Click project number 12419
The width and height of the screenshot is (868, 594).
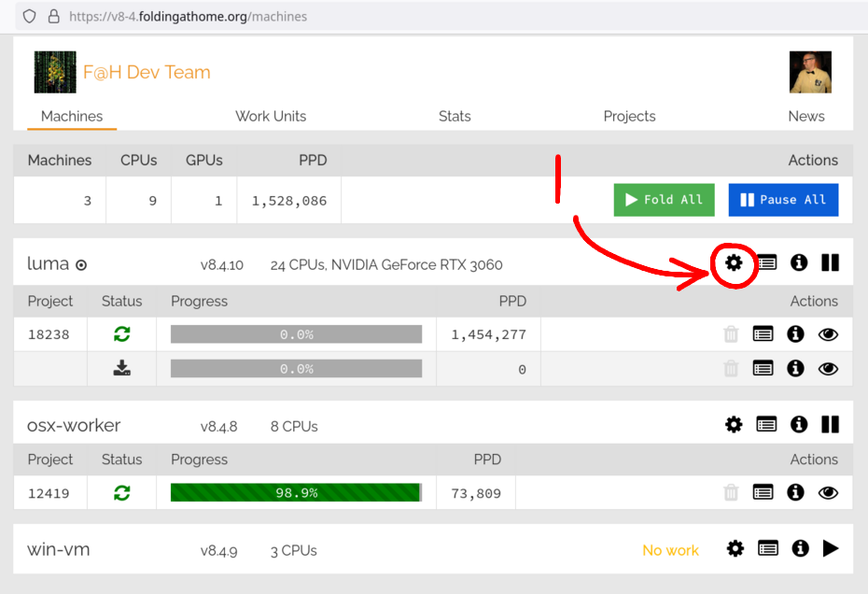(49, 493)
